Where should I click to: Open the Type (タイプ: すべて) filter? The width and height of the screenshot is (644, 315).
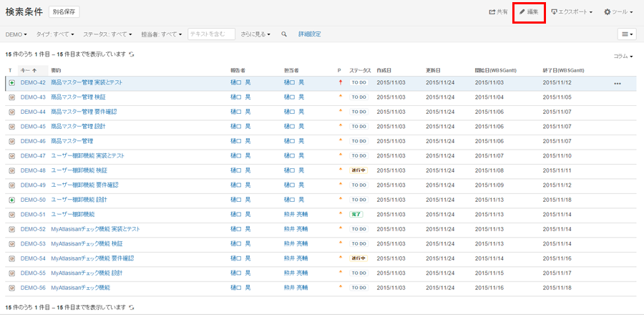tap(55, 34)
